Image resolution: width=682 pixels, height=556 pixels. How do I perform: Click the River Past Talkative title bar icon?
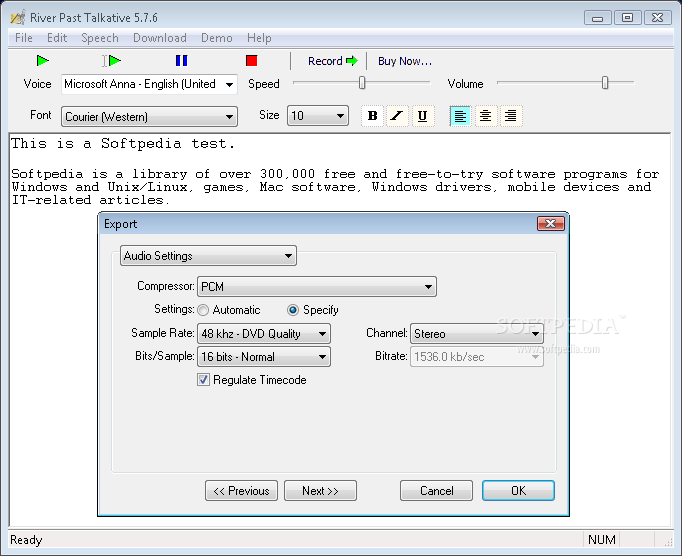18,17
